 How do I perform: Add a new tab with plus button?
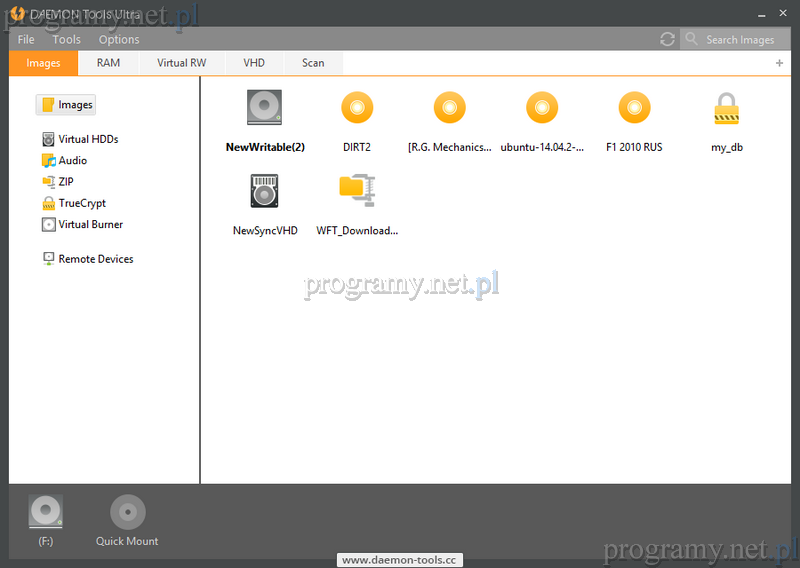(x=779, y=63)
